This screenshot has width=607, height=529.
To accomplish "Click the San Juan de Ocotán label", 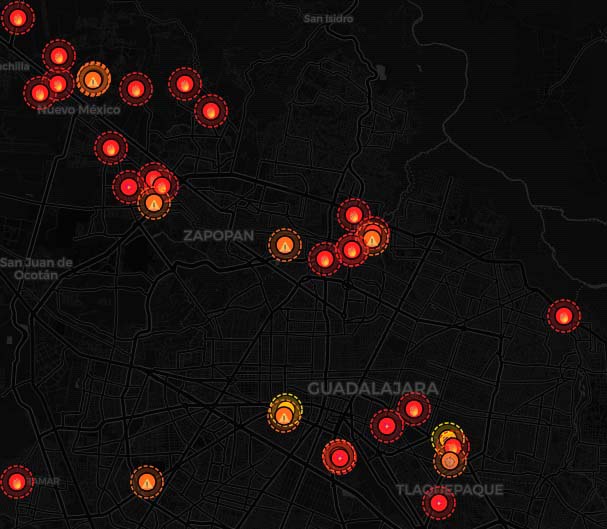I will click(x=36, y=269).
